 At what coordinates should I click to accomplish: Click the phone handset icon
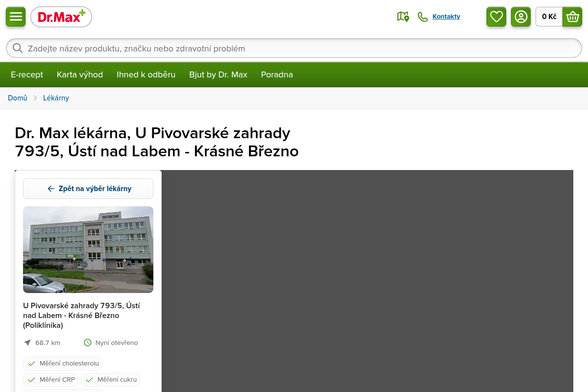coord(422,17)
